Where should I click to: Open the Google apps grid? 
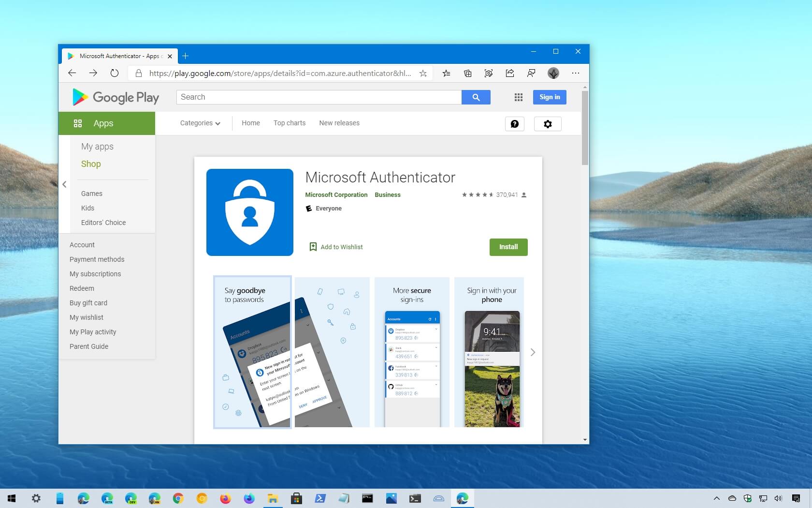pos(518,97)
